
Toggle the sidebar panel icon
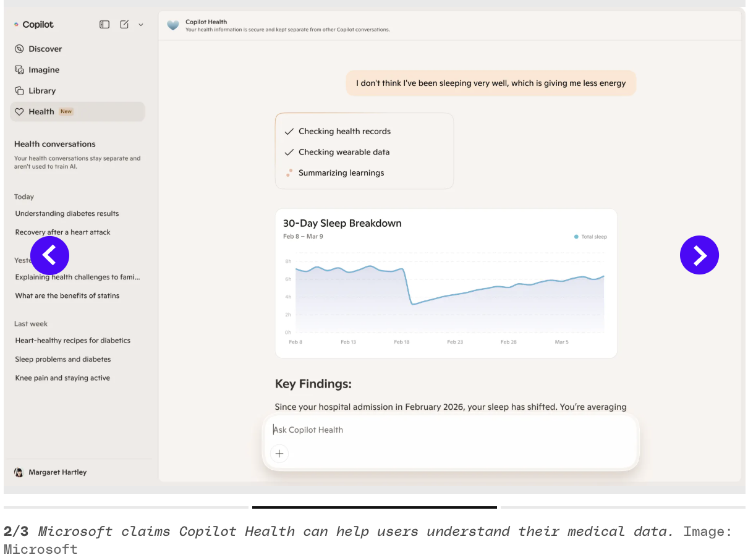click(104, 25)
